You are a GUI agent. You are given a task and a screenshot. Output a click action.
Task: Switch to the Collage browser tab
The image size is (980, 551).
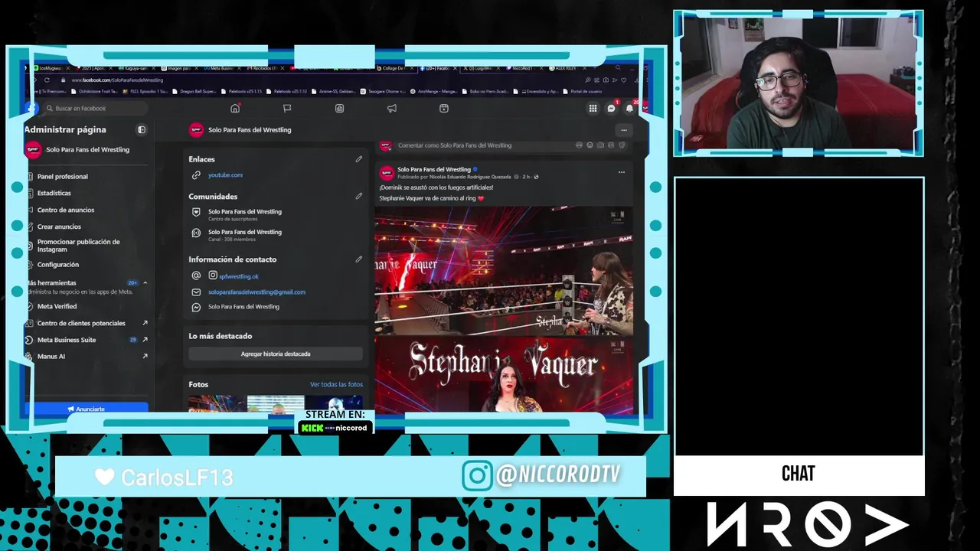394,68
